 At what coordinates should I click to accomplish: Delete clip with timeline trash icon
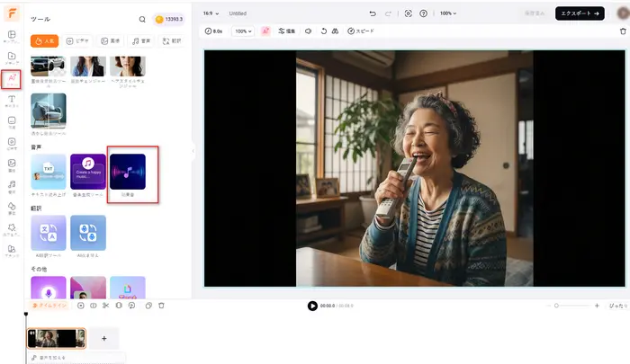[161, 306]
